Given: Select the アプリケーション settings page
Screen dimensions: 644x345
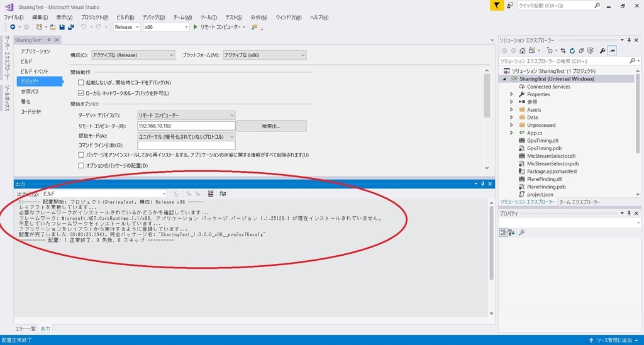Looking at the screenshot, I should click(35, 52).
